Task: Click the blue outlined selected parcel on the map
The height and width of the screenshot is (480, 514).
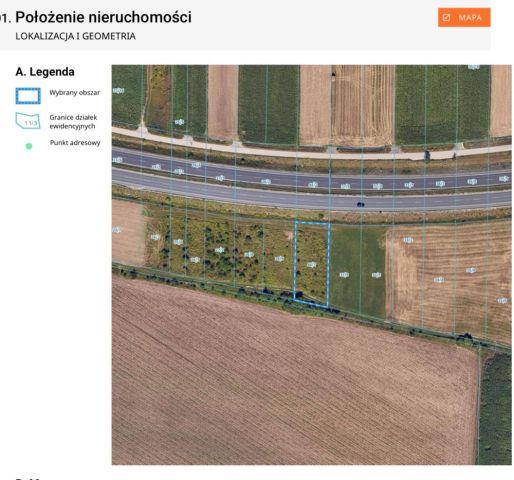Action: [x=312, y=264]
